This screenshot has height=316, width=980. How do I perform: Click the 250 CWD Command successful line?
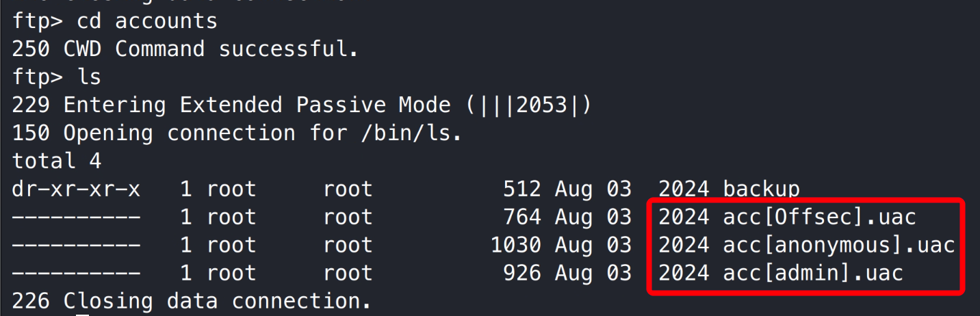[185, 49]
